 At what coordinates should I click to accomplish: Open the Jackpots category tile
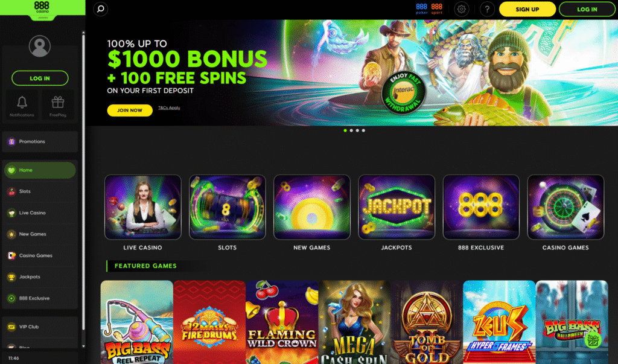point(397,213)
